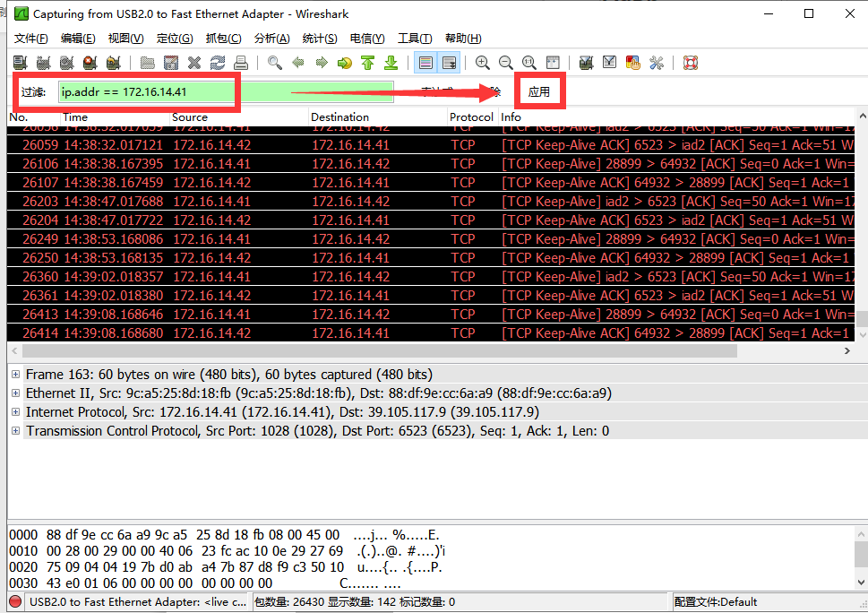Click the 应用 apply filter button
868x613 pixels.
click(539, 92)
